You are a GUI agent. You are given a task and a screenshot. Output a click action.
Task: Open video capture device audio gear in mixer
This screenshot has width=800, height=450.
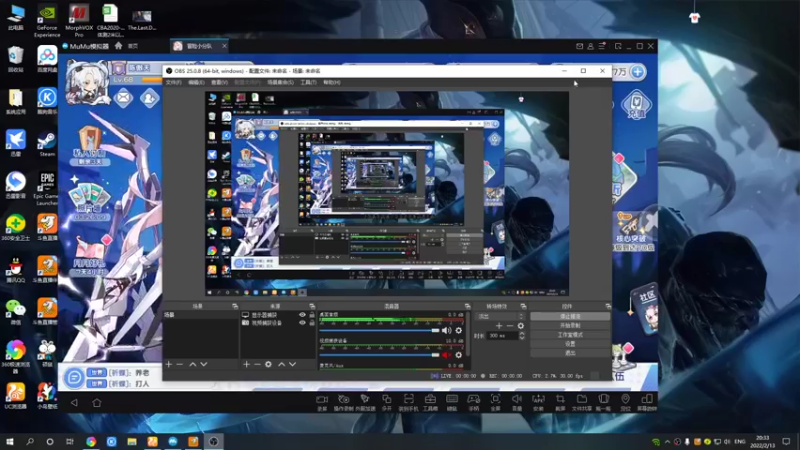(x=459, y=355)
